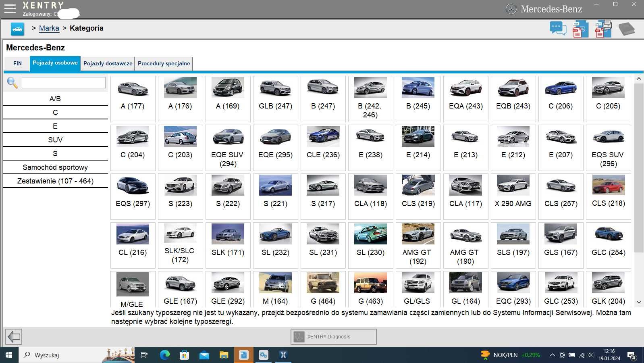Select the GLC (254) model tile
644x363 pixels.
coord(608,245)
